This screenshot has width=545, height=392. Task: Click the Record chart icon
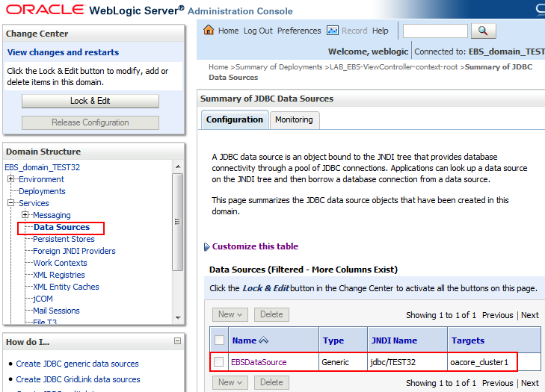333,31
